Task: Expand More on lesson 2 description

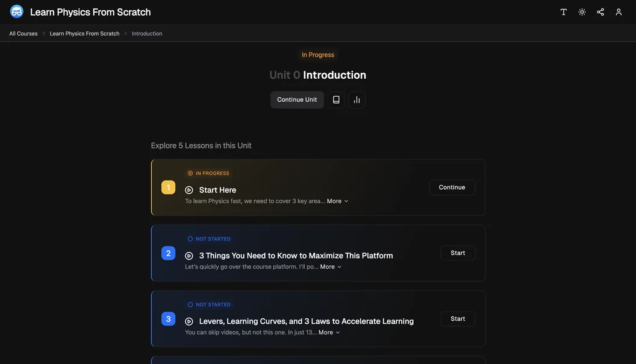Action: click(331, 267)
